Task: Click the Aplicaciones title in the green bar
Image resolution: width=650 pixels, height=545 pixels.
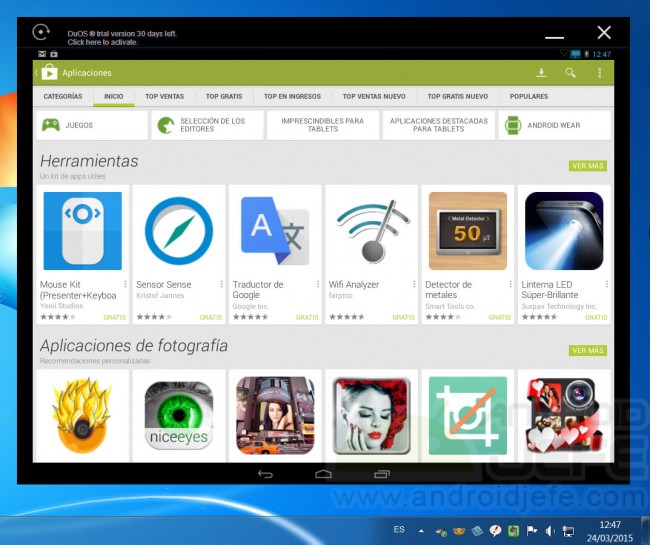Action: [x=87, y=73]
